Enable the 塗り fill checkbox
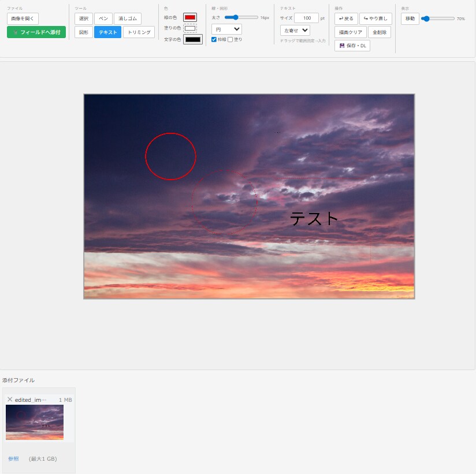Screen dimensions: 476x474 tap(230, 39)
